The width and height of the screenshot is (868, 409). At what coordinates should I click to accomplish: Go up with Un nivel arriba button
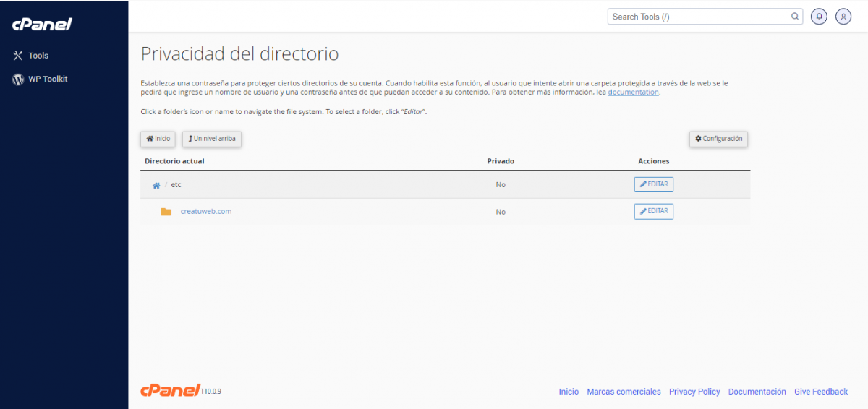(x=211, y=139)
